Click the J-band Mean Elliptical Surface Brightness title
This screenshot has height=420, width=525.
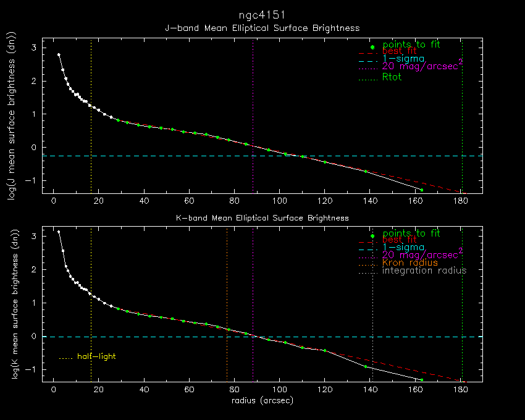coord(262,28)
